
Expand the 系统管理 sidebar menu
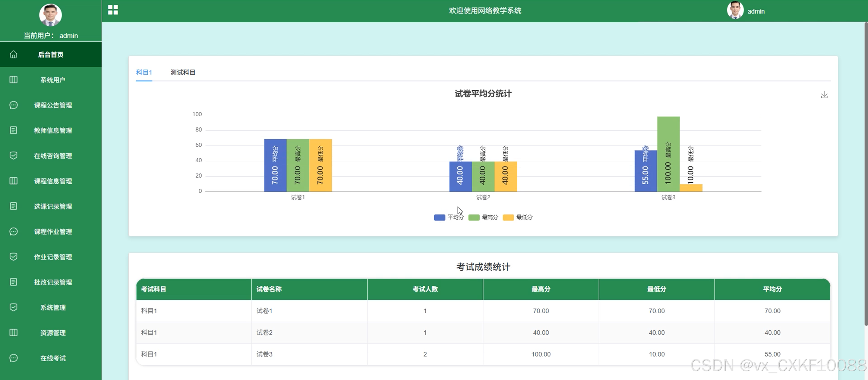53,307
